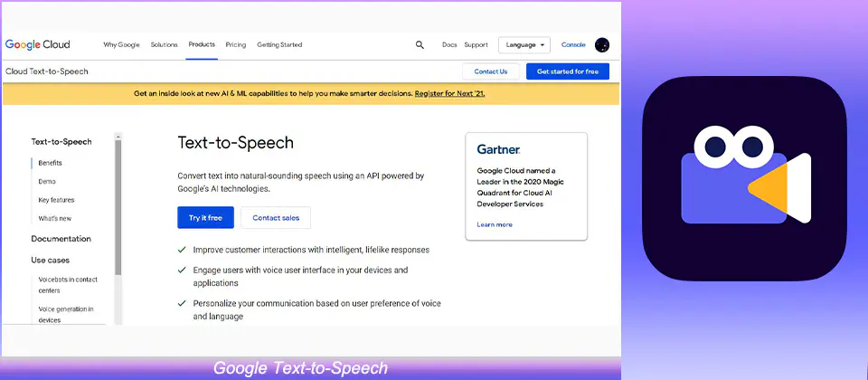Click the Google Text-to-Speech caption
This screenshot has height=380, width=868.
pyautogui.click(x=300, y=368)
